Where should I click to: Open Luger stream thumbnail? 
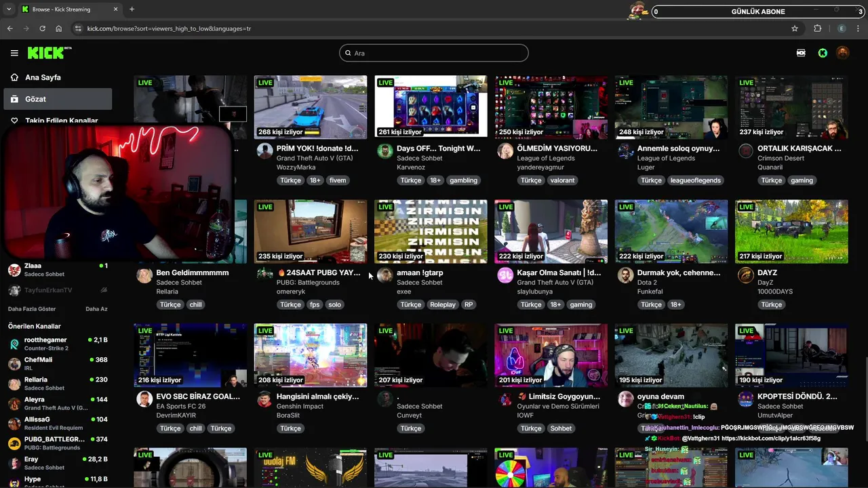click(x=671, y=107)
